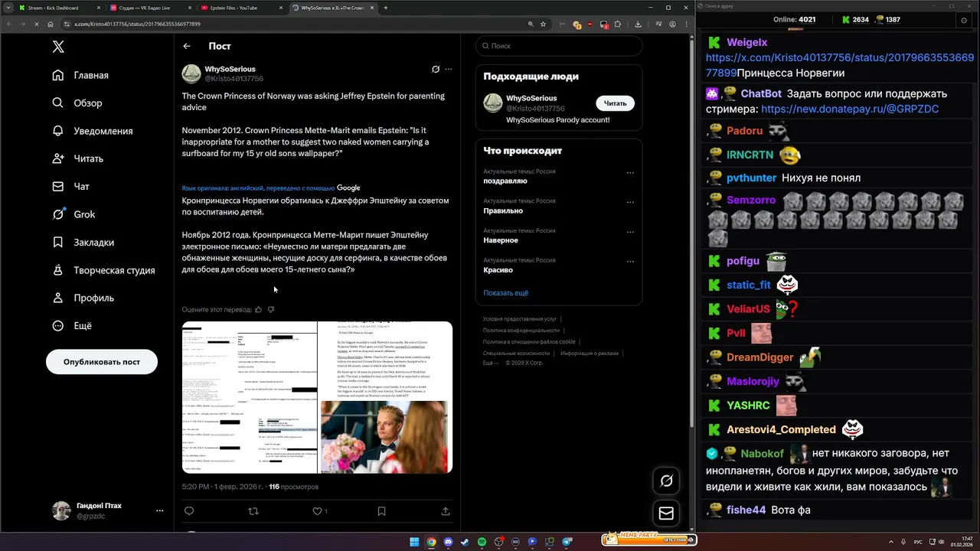Open the document screenshot image

pos(250,397)
